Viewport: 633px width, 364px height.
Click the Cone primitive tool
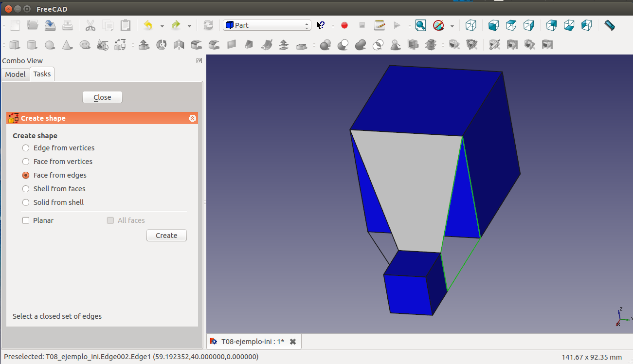(67, 45)
